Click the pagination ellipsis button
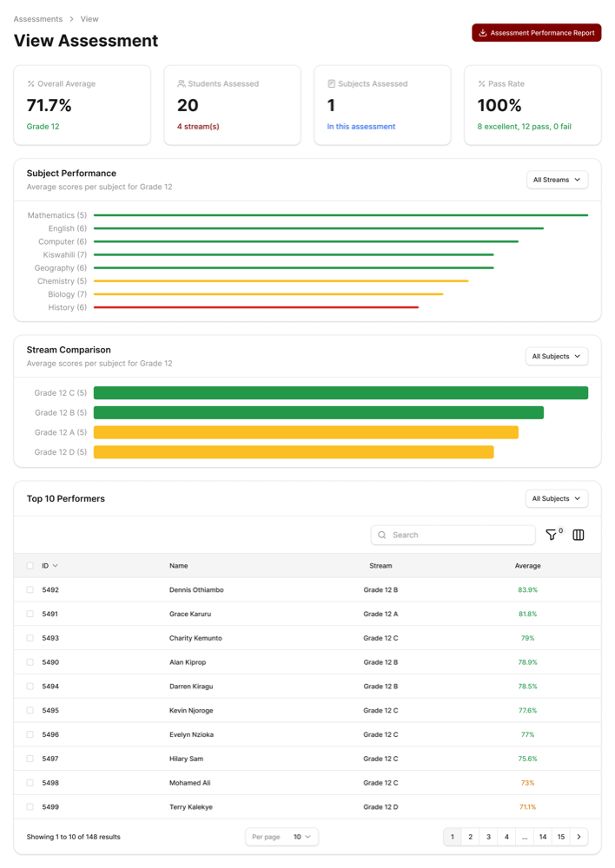The image size is (615, 868). [525, 837]
